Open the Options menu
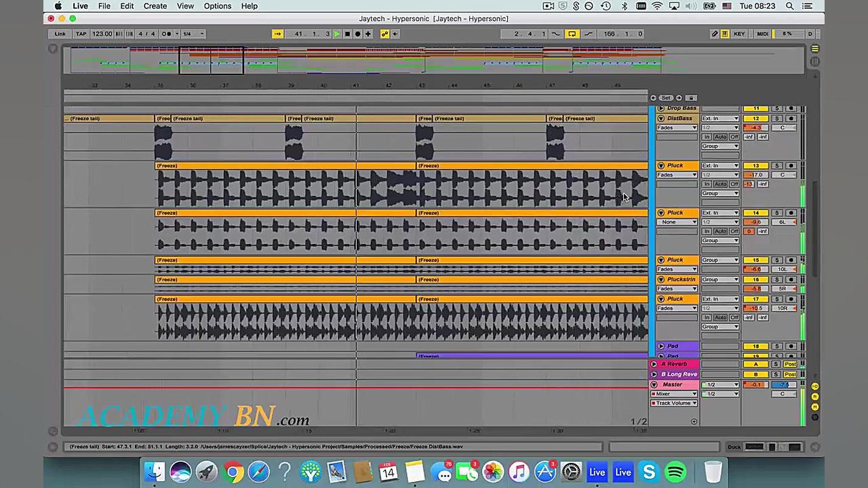This screenshot has width=868, height=488. click(x=218, y=6)
